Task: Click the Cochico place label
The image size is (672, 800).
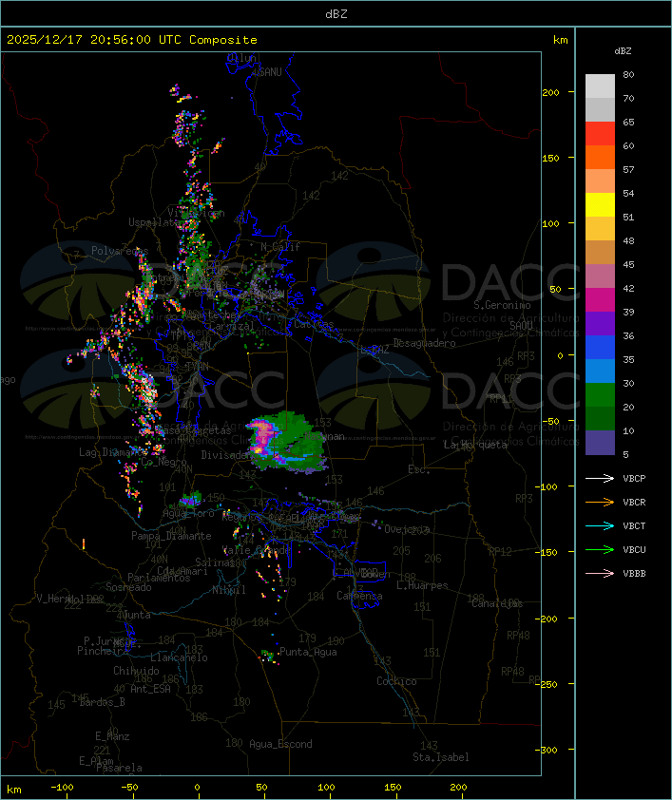Action: (x=396, y=681)
